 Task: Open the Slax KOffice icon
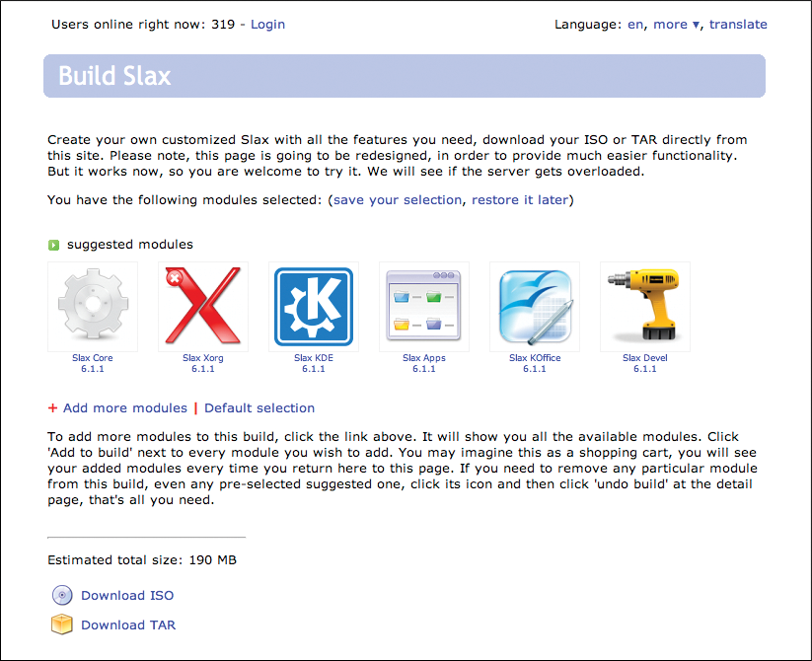[x=535, y=307]
